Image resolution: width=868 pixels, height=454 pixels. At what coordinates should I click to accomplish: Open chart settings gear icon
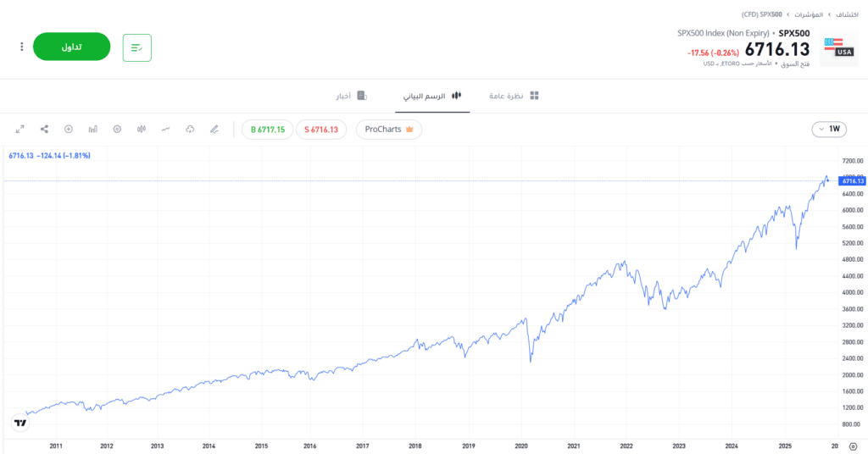[x=117, y=130]
